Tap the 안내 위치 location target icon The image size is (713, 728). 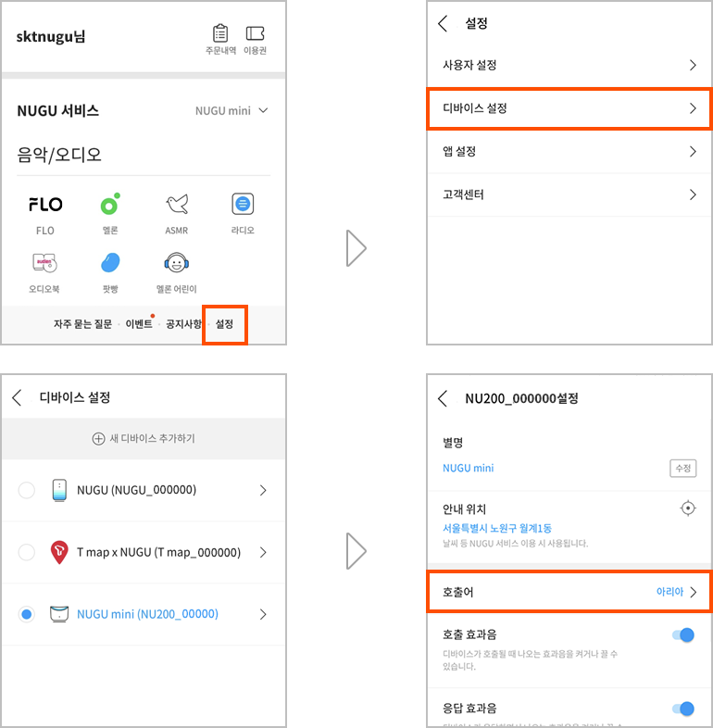[687, 508]
